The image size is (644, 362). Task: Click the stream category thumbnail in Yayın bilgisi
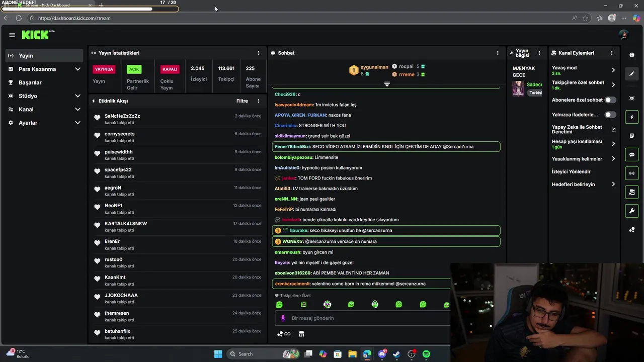click(x=518, y=88)
